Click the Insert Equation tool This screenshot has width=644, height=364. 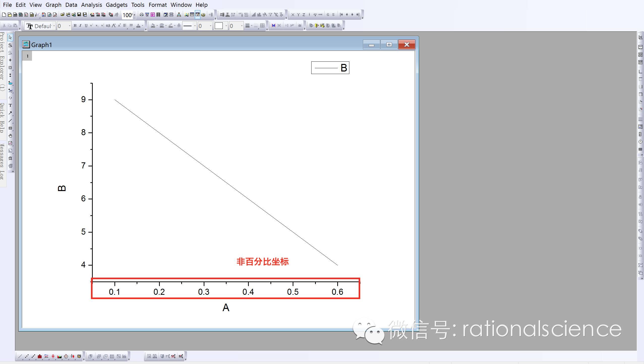10,143
